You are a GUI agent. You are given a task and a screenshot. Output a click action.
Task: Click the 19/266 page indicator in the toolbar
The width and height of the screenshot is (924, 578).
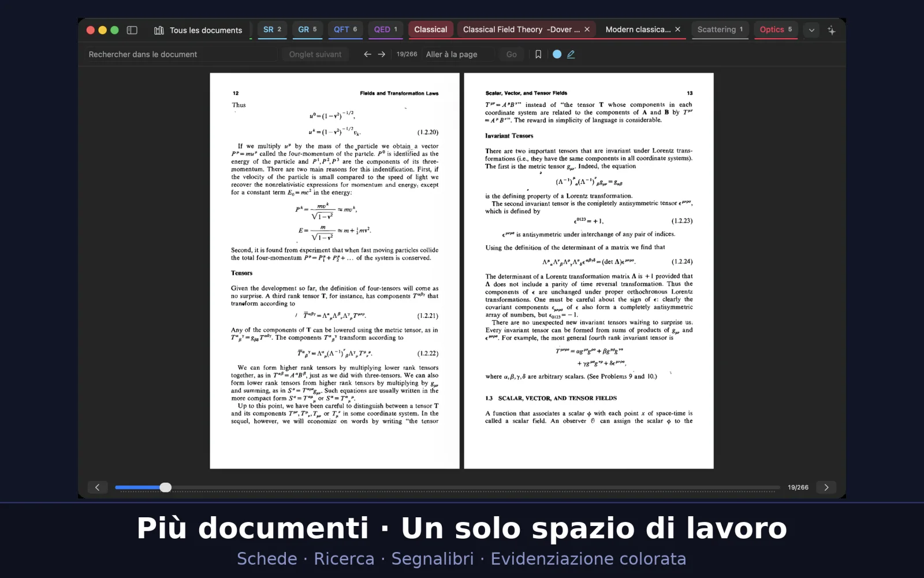pyautogui.click(x=407, y=54)
